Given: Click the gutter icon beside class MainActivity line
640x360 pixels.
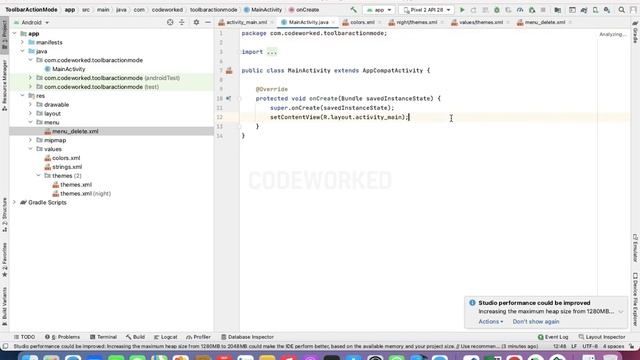Looking at the screenshot, I should 229,71.
